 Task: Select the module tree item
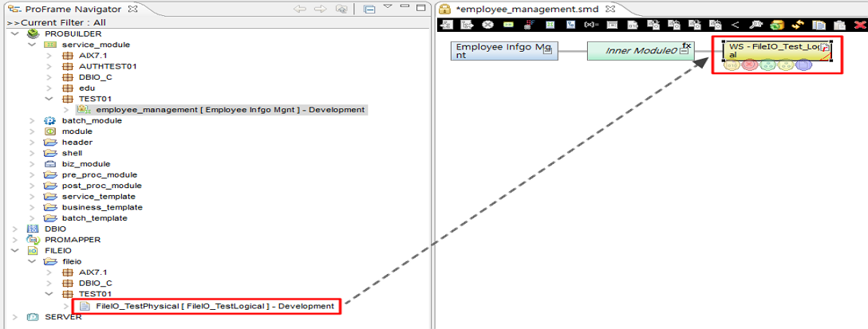[77, 131]
